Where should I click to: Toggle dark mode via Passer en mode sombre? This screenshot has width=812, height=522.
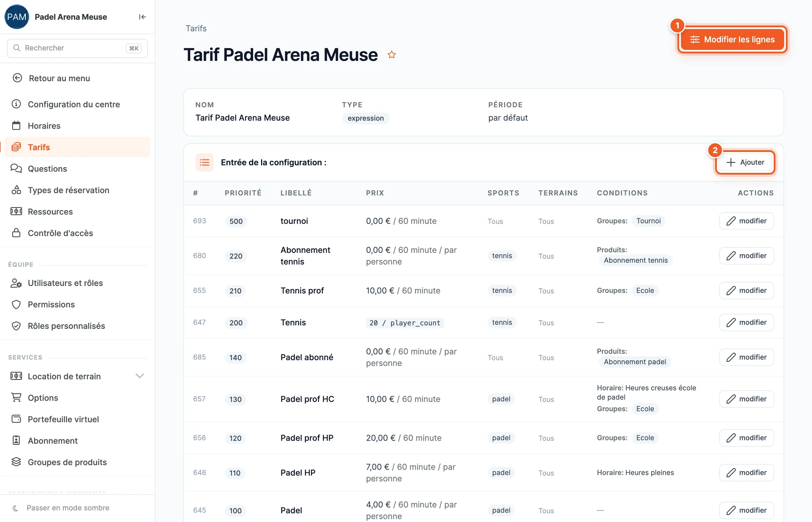pyautogui.click(x=61, y=508)
